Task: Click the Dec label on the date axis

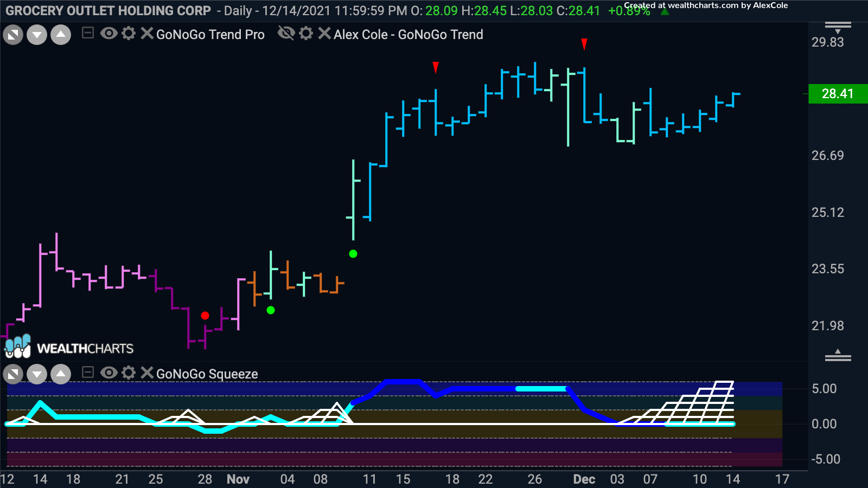Action: click(x=584, y=479)
